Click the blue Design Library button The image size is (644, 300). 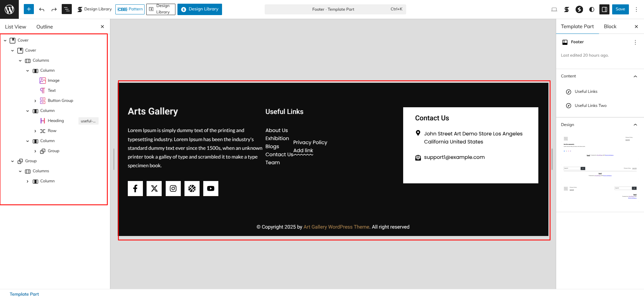200,9
